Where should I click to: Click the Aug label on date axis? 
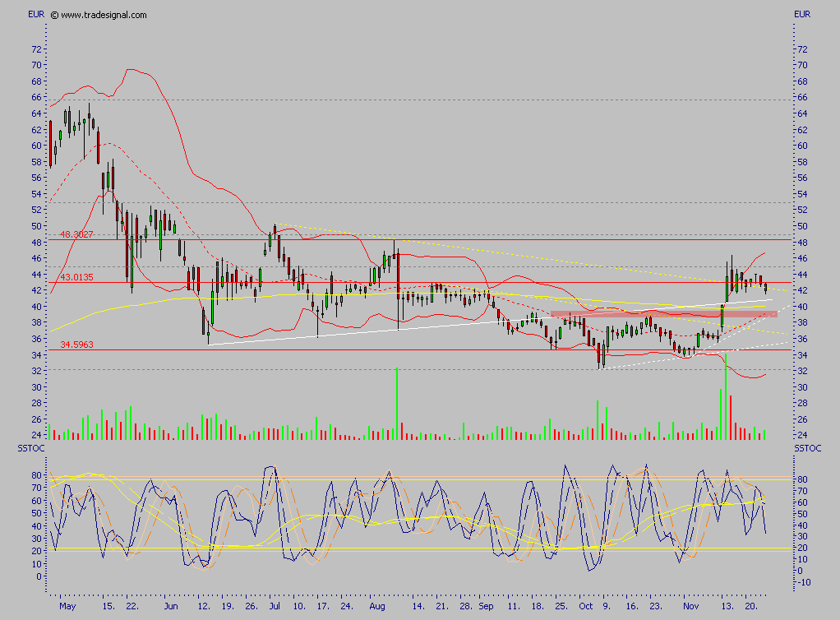(377, 606)
